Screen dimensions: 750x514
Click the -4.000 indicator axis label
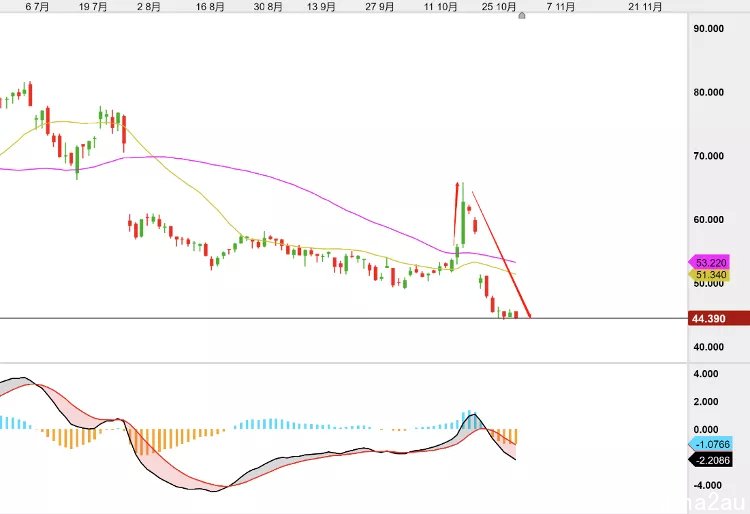706,485
